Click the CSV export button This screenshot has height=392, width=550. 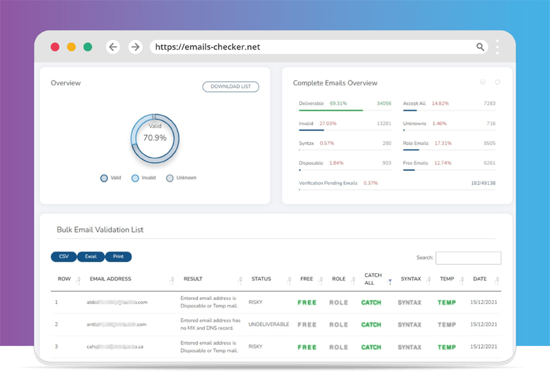(64, 257)
